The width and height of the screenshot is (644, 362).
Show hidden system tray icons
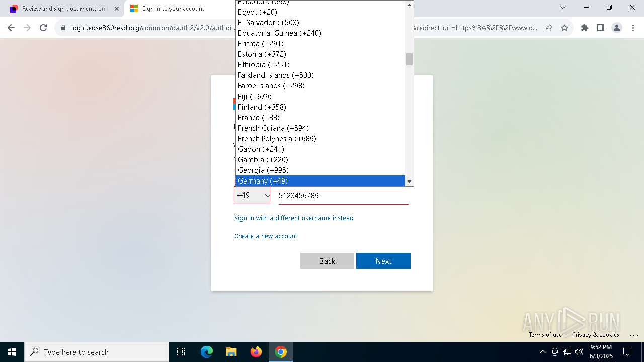pyautogui.click(x=542, y=352)
